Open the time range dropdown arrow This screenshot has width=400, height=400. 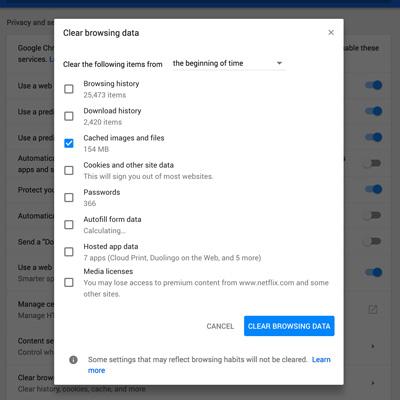click(279, 63)
